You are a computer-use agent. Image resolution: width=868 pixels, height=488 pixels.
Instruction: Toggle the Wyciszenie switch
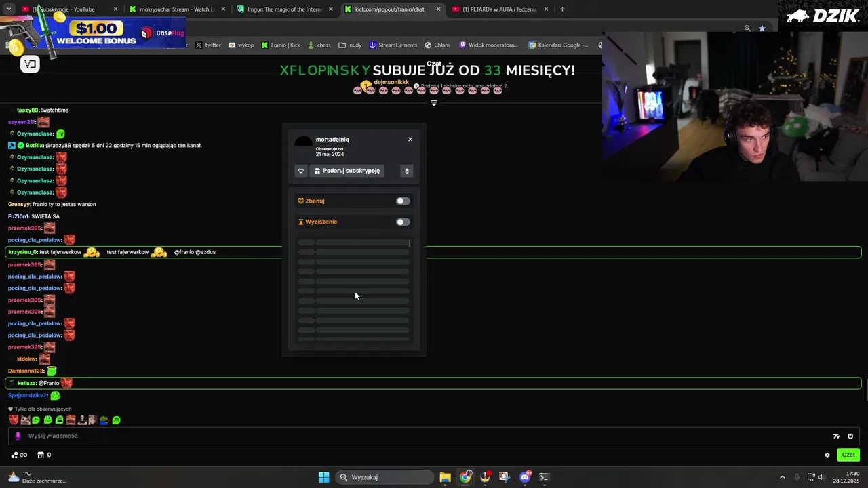(x=403, y=222)
